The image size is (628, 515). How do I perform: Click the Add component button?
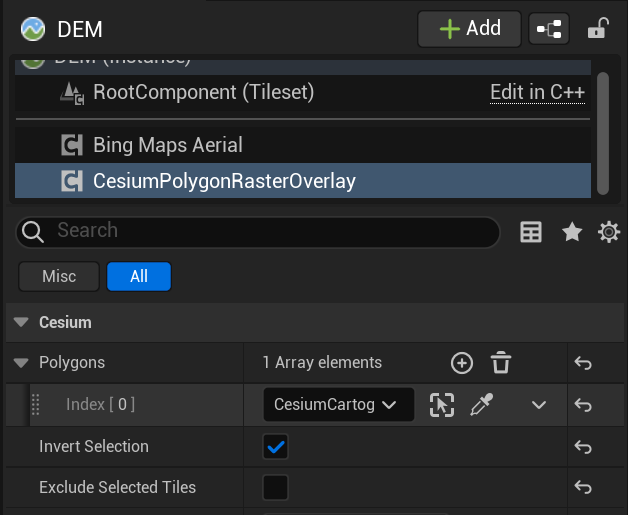[x=469, y=29]
